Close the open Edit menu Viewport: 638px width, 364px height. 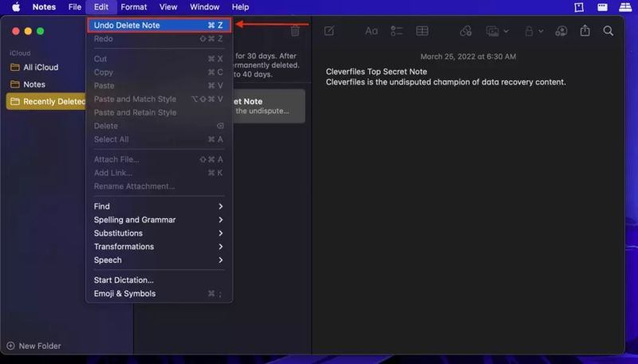point(101,7)
